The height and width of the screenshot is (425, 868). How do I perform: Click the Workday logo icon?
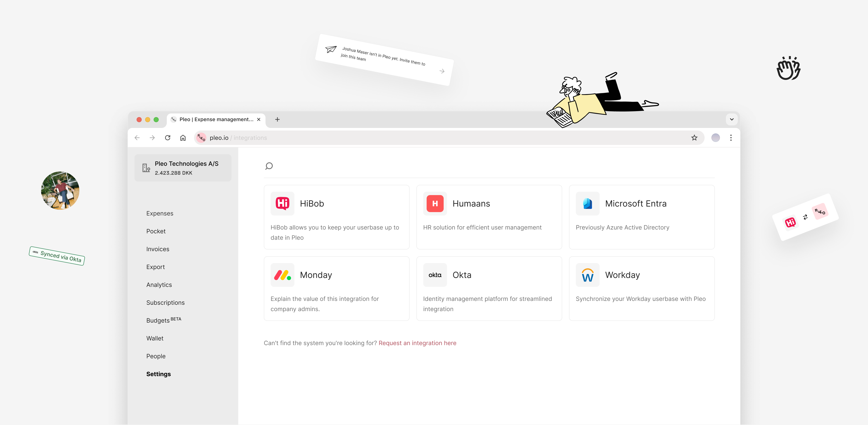point(588,275)
